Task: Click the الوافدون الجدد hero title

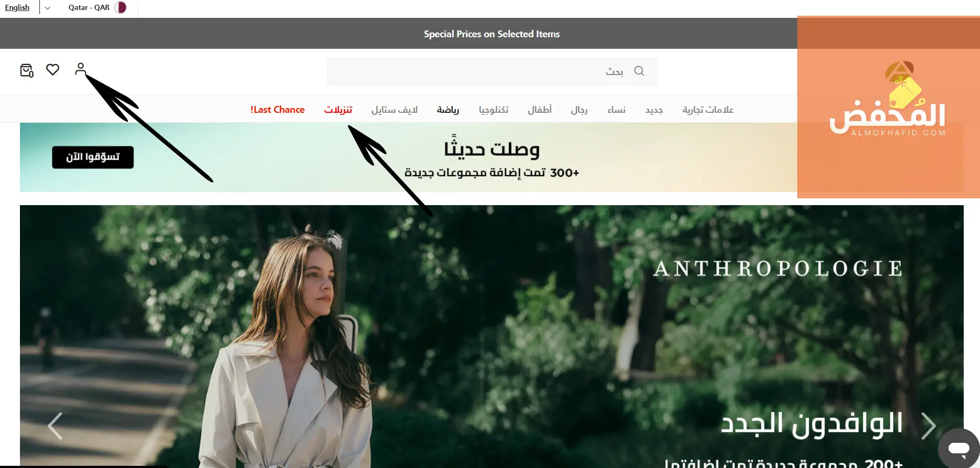Action: (811, 424)
